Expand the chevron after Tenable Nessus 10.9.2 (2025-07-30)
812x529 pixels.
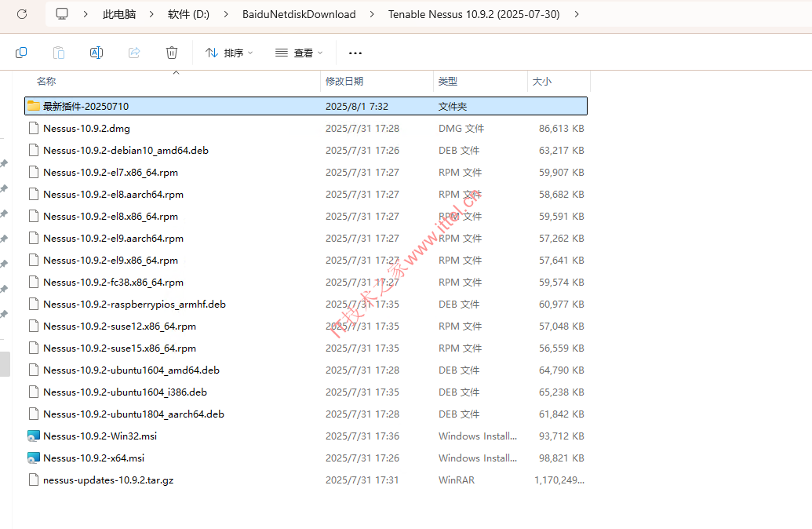click(x=577, y=14)
